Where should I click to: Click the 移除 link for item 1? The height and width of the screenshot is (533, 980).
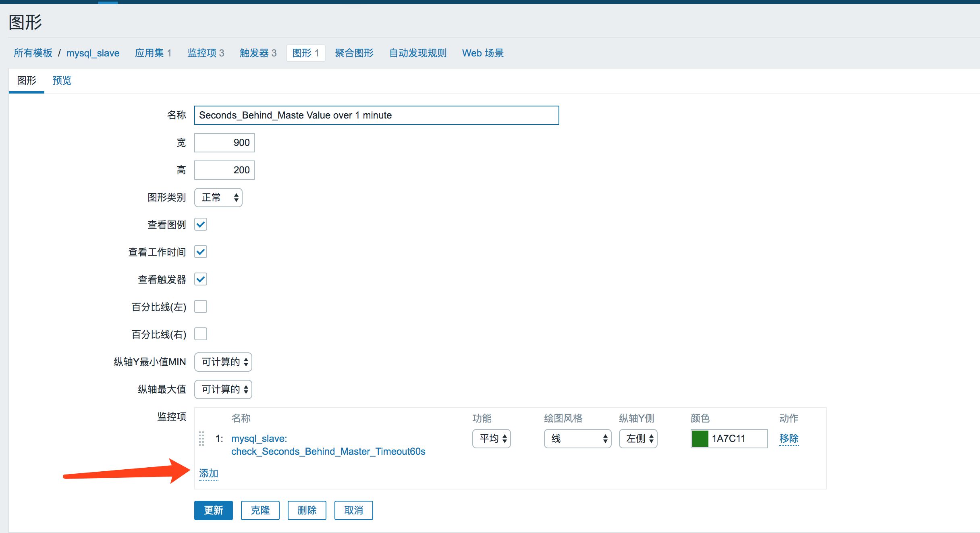click(x=789, y=439)
